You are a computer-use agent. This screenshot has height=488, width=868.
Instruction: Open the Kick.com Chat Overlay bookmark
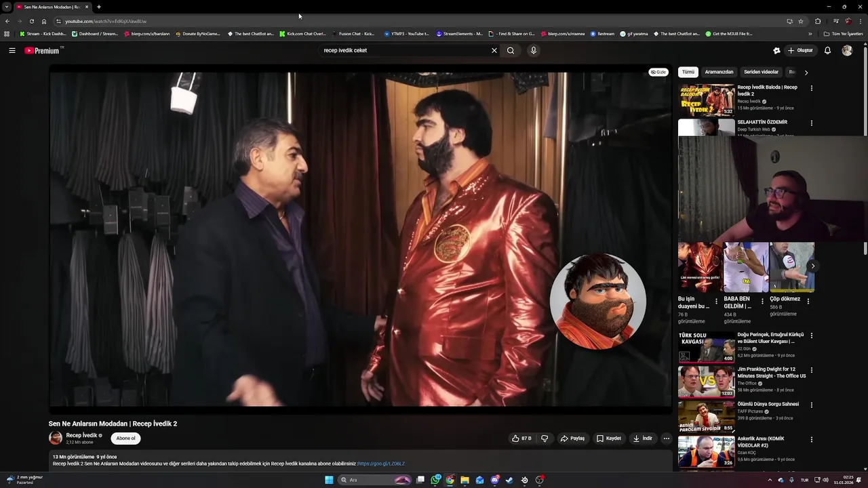(303, 33)
